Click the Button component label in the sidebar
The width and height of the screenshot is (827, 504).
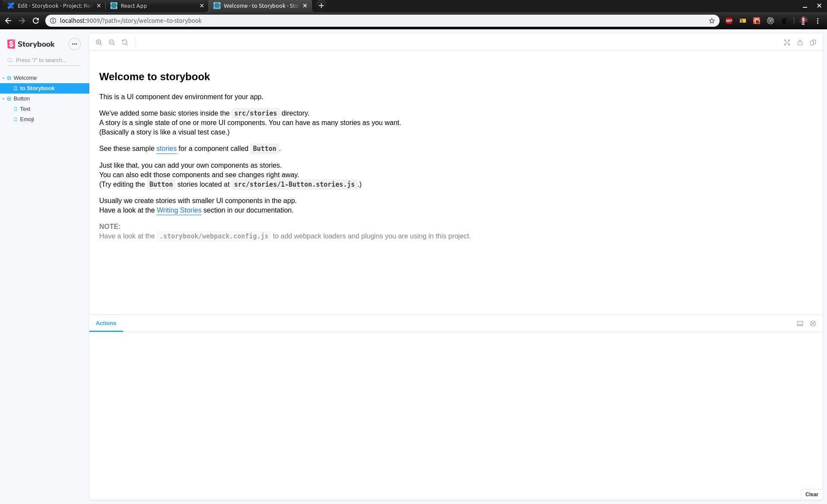[x=22, y=99]
